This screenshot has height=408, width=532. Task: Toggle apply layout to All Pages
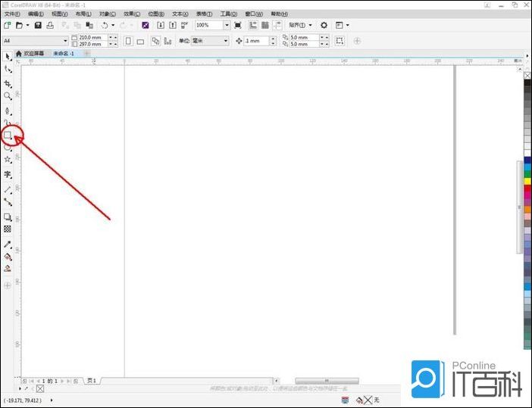click(155, 41)
